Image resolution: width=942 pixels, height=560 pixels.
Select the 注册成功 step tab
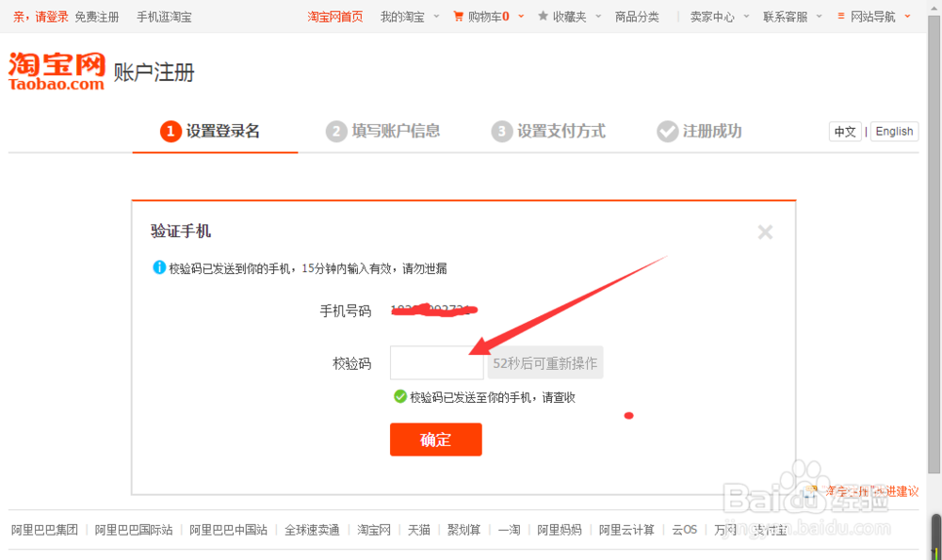[700, 132]
